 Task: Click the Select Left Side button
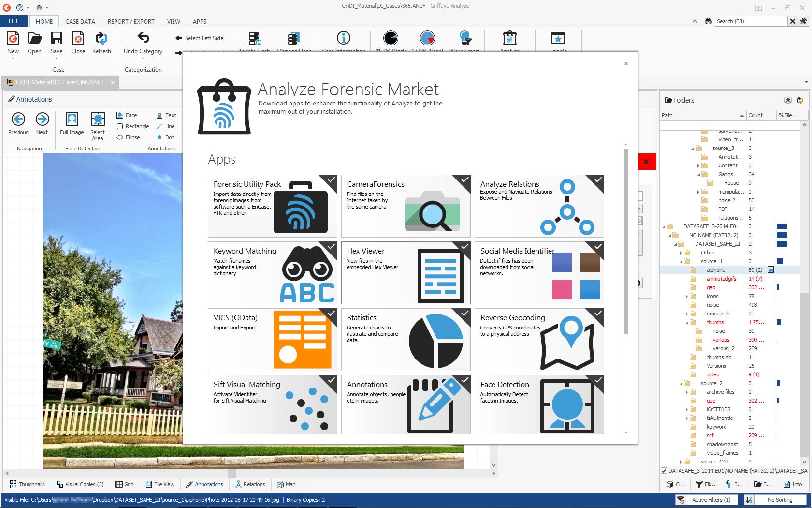[200, 38]
